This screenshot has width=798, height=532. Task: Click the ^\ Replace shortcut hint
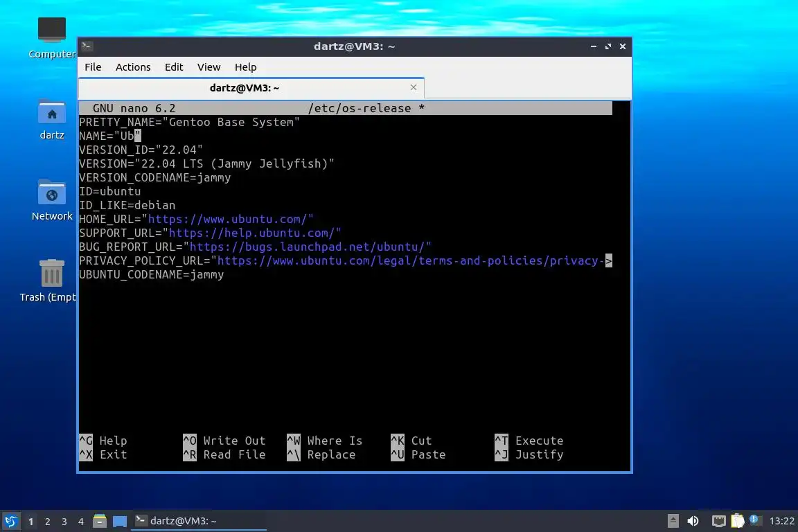[321, 454]
